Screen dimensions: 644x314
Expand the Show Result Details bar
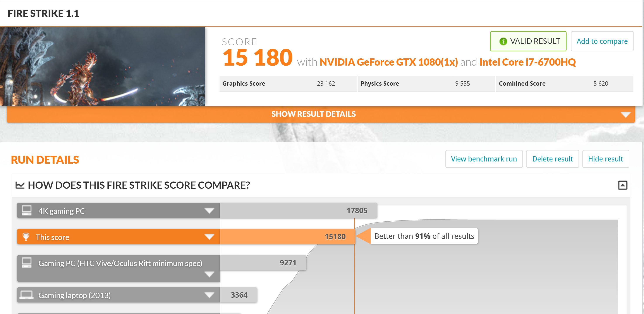tap(321, 114)
